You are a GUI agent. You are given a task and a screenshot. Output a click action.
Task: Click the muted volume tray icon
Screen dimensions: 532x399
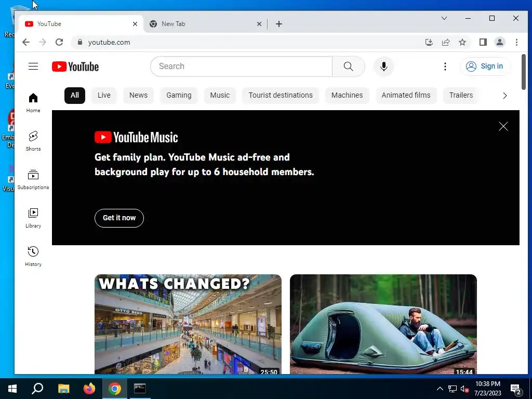(464, 389)
